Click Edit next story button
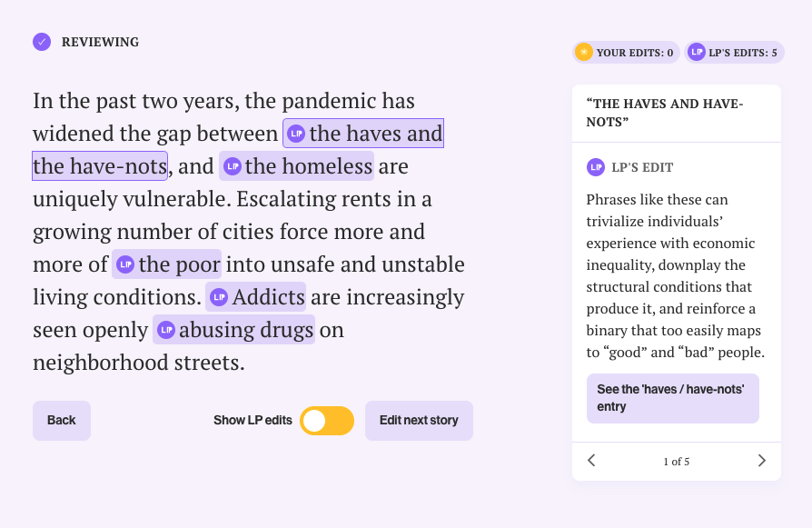 [x=419, y=421]
